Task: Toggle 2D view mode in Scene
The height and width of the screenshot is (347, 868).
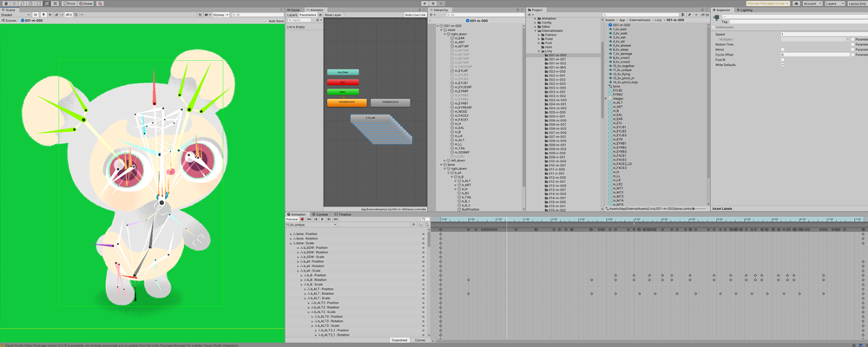Action: [36, 15]
